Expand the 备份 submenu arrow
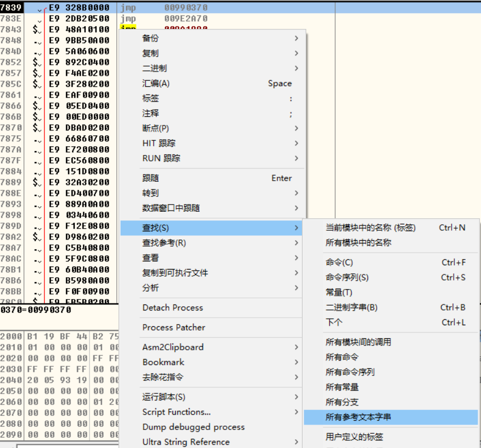481x448 pixels. tap(296, 38)
